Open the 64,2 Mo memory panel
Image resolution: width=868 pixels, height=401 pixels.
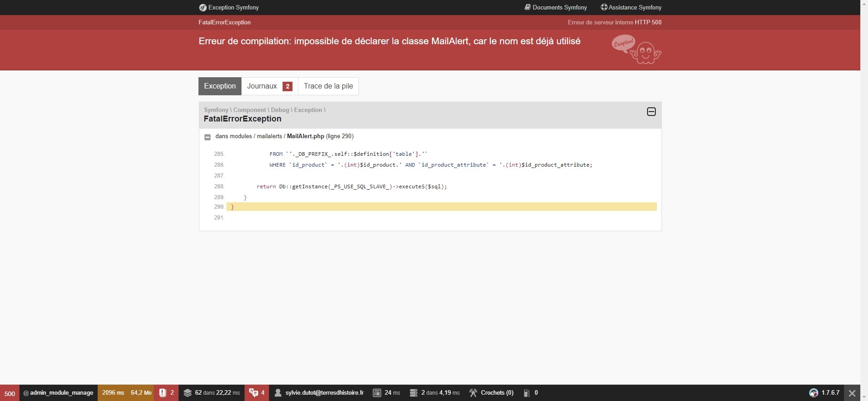click(141, 393)
